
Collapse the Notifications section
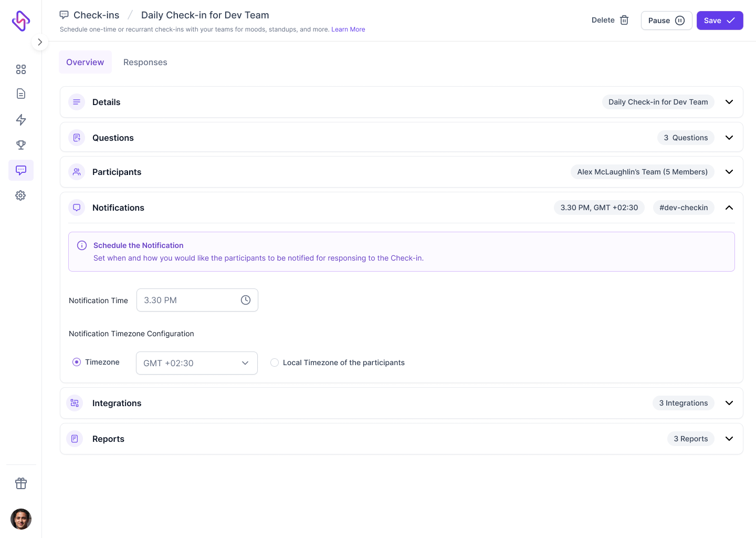click(x=729, y=208)
